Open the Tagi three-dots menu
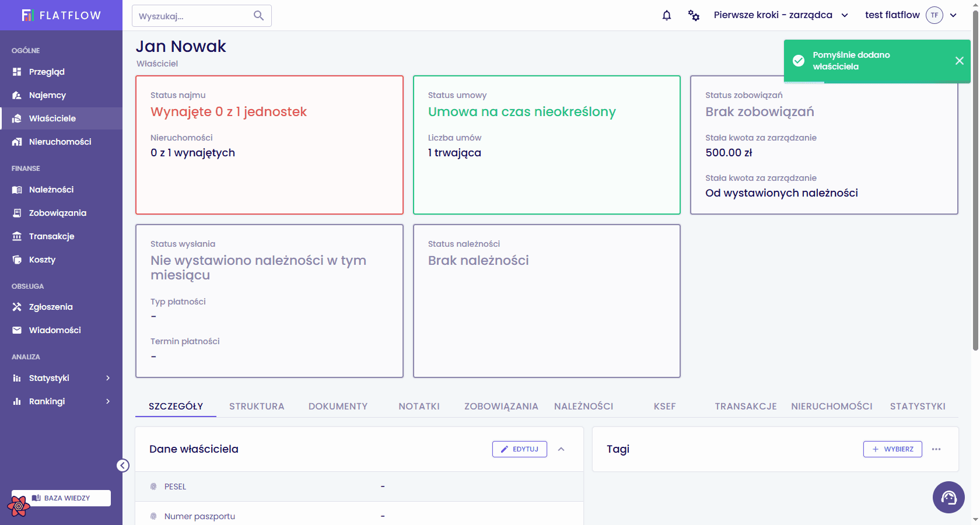 [x=936, y=449]
